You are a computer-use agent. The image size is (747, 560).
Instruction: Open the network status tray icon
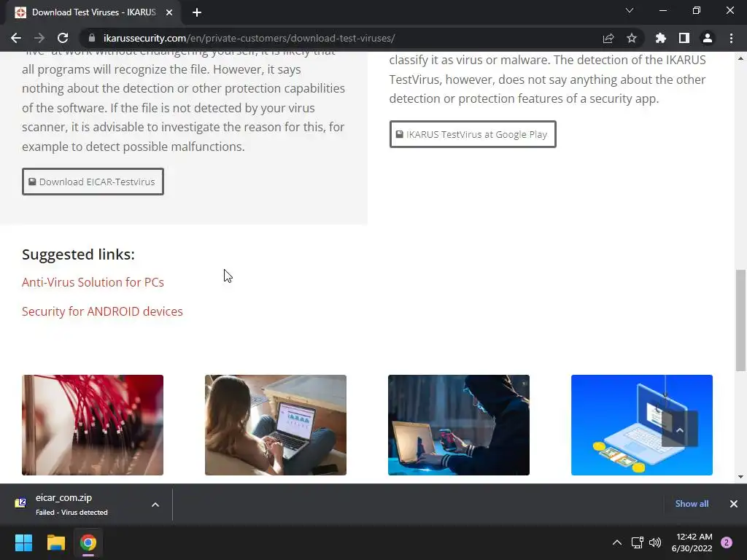pos(637,542)
